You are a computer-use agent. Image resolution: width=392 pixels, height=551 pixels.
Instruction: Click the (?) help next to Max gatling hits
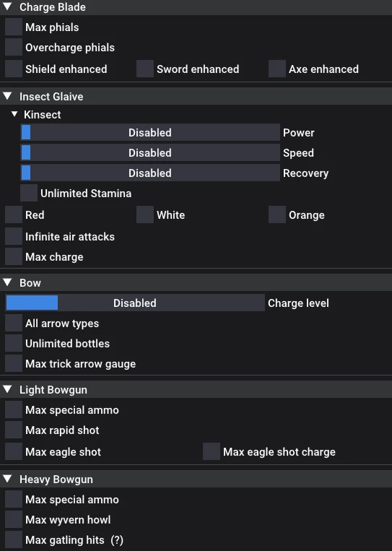(x=117, y=539)
